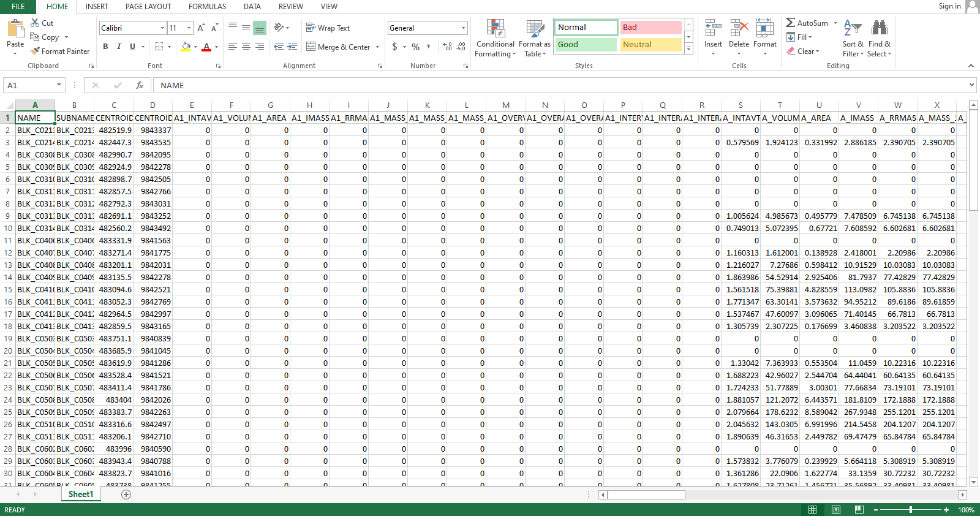
Task: Click the AutoSum sigma icon
Action: tap(791, 23)
